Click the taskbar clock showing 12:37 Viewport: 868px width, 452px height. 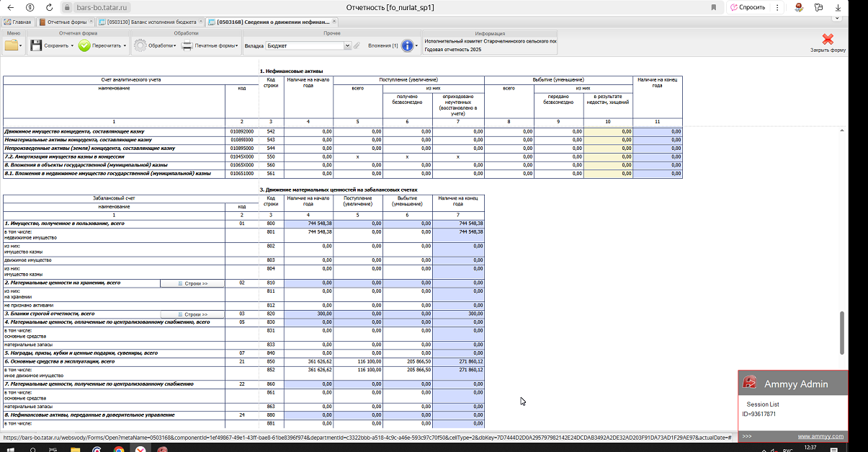point(810,448)
